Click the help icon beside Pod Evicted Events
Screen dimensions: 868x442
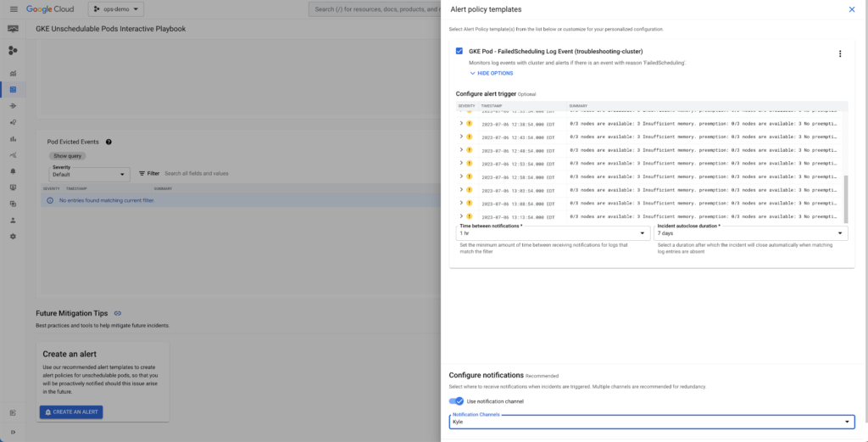tap(108, 142)
